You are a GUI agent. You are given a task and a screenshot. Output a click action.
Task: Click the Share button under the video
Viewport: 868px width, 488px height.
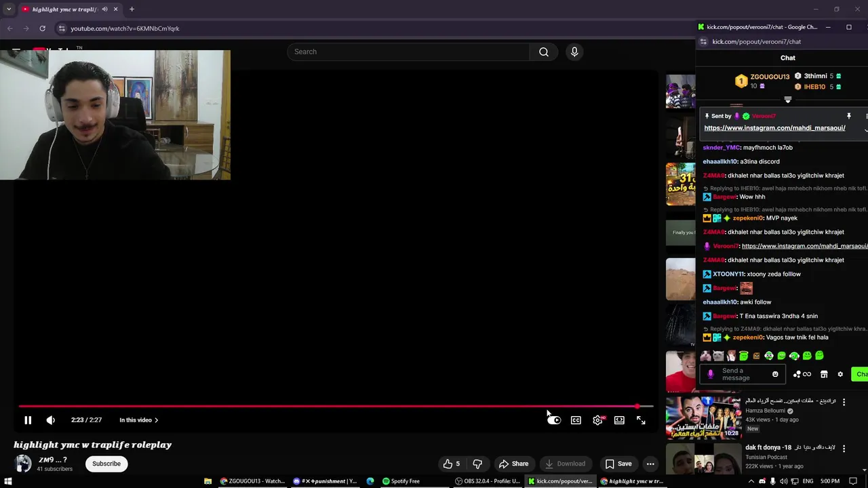pos(513,464)
